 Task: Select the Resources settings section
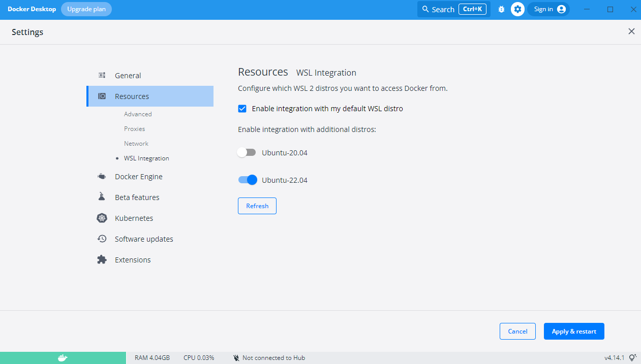(150, 96)
